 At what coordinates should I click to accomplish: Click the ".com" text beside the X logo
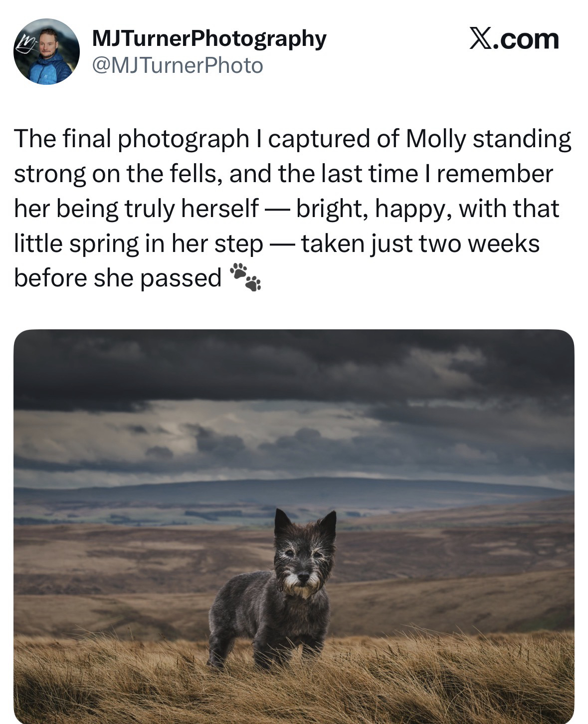tap(526, 39)
